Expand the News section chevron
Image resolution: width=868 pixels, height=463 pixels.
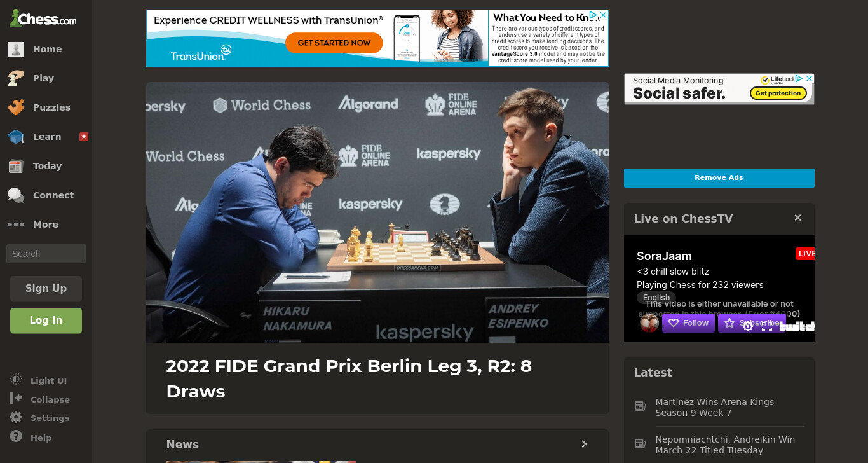coord(584,444)
